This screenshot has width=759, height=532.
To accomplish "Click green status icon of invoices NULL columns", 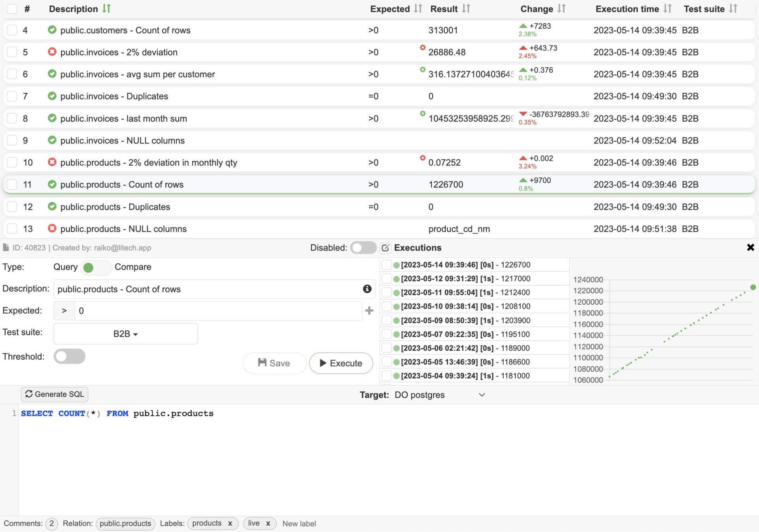I will tap(52, 140).
